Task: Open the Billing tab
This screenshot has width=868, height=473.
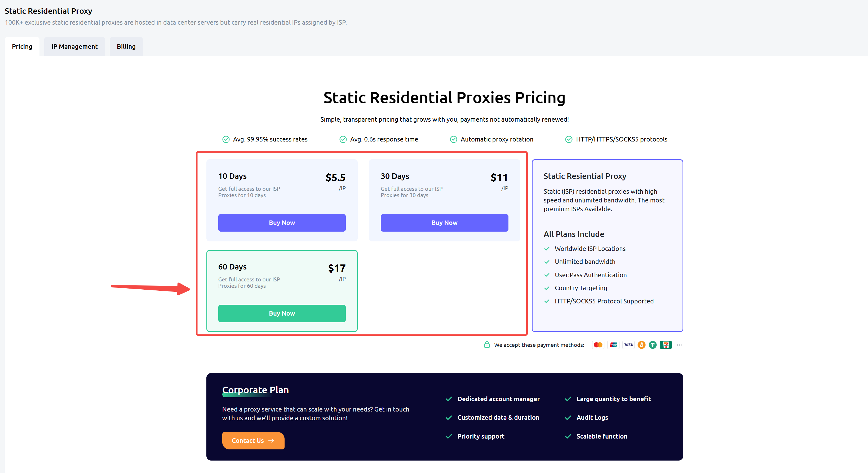Action: click(126, 46)
